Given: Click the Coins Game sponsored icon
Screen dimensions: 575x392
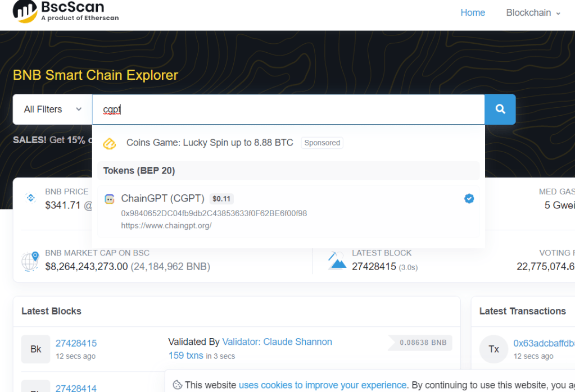Looking at the screenshot, I should (x=110, y=144).
